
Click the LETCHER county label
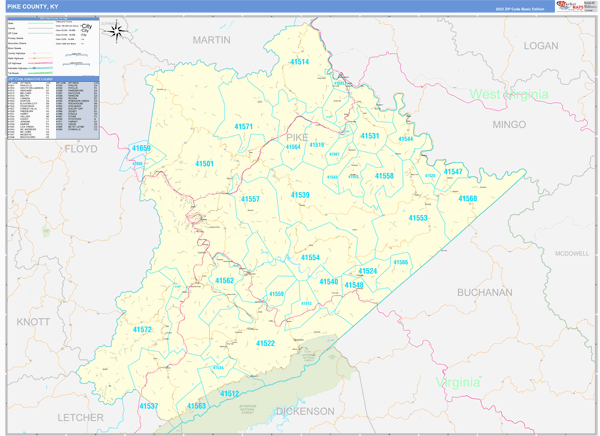coord(81,418)
